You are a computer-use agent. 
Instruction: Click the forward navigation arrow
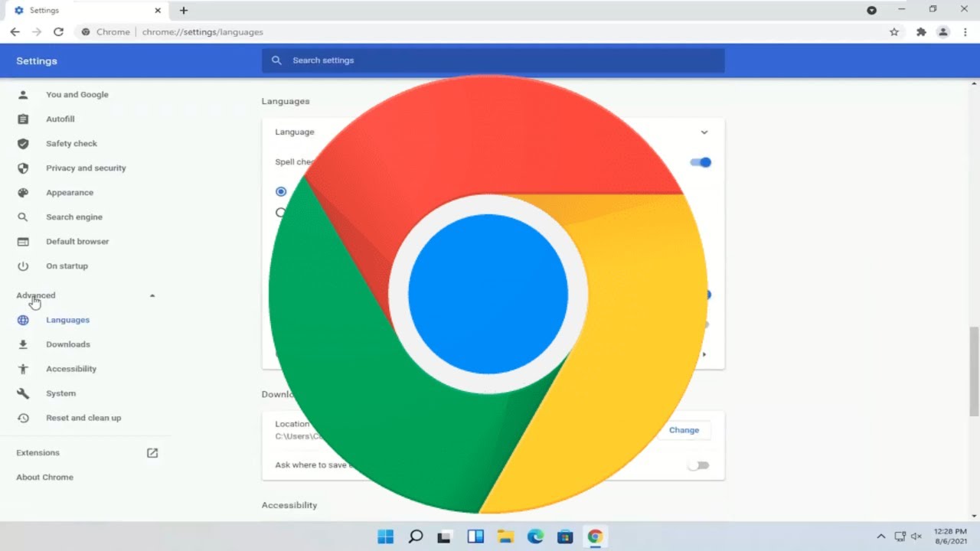tap(37, 32)
